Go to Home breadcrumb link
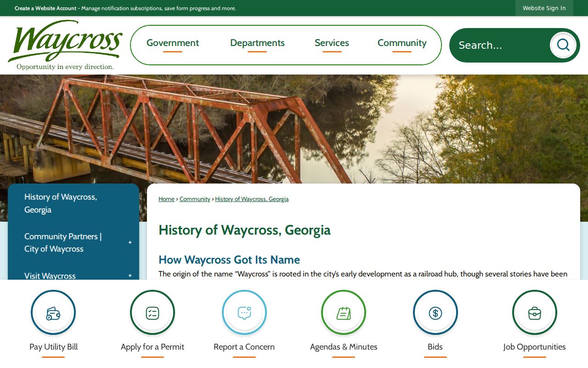Viewport: 588px width, 368px height. 166,199
